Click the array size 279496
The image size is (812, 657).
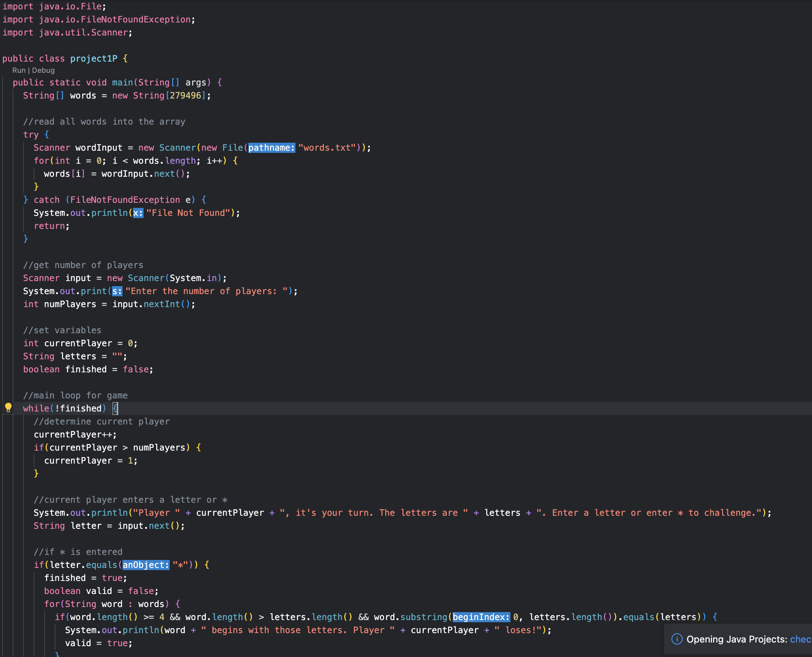(185, 95)
